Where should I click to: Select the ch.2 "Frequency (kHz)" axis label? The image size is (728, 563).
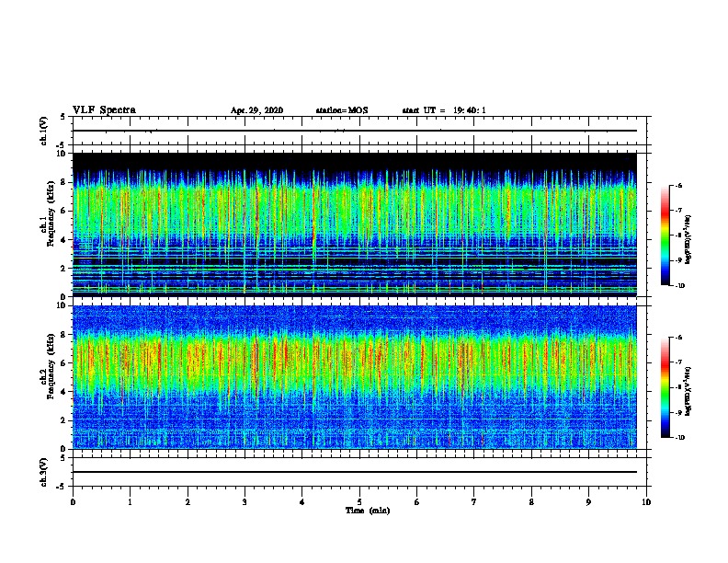(51, 366)
